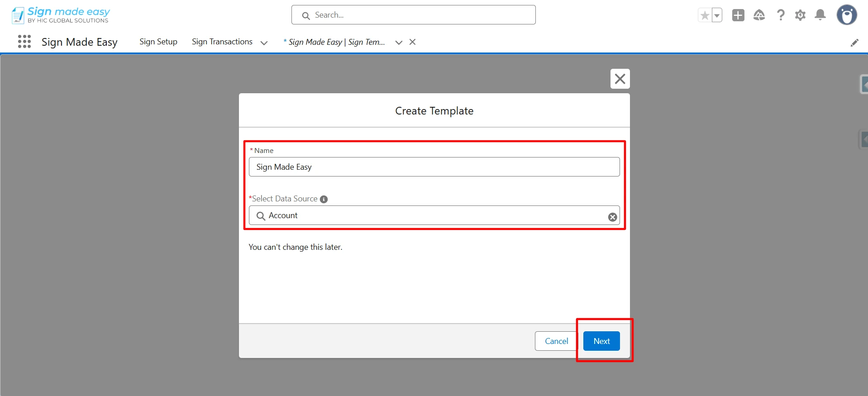Click the global Search field
Screen dimensions: 868x396
[x=414, y=15]
